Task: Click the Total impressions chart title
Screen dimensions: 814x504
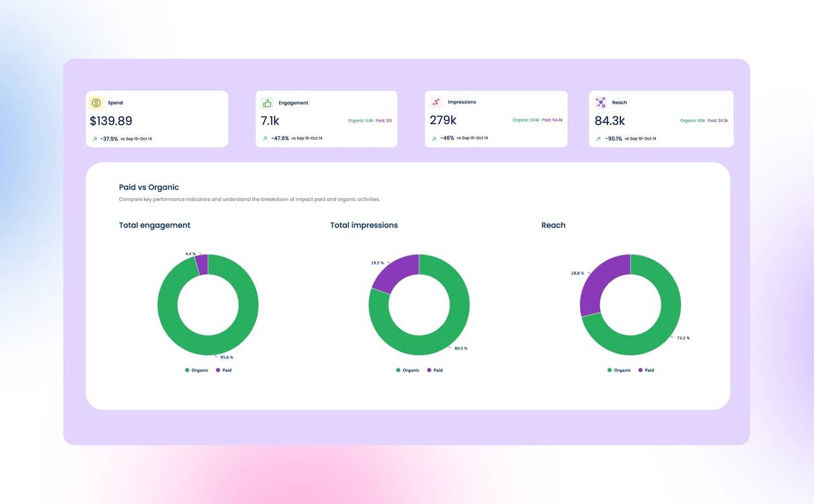Action: (x=364, y=226)
